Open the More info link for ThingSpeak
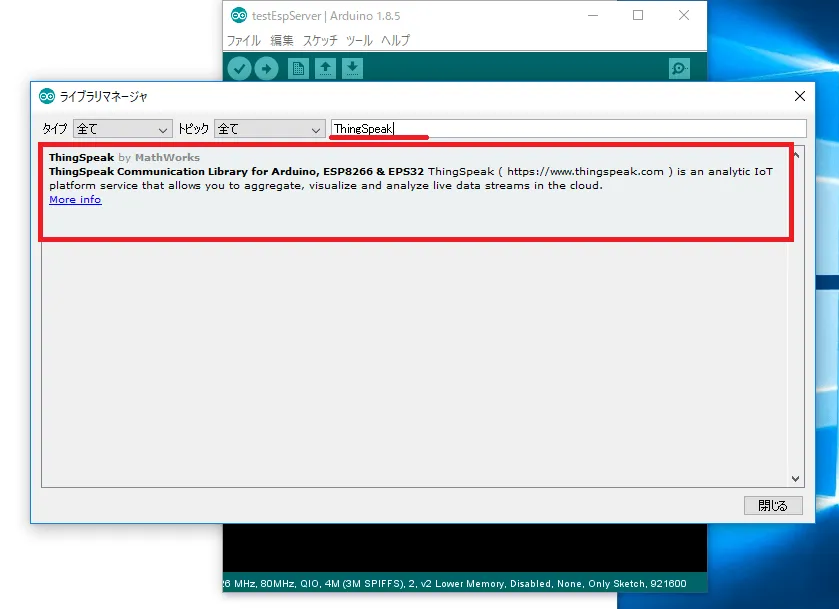Viewport: 839px width, 609px height. (x=75, y=200)
